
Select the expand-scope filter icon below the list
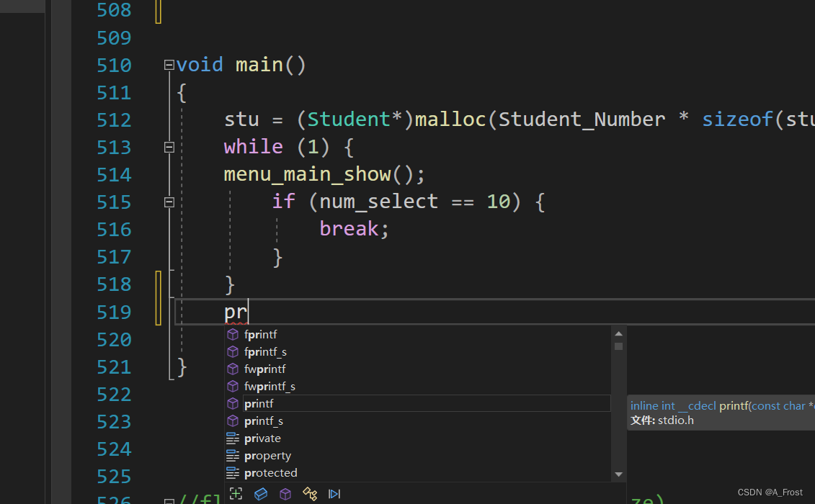[x=236, y=494]
